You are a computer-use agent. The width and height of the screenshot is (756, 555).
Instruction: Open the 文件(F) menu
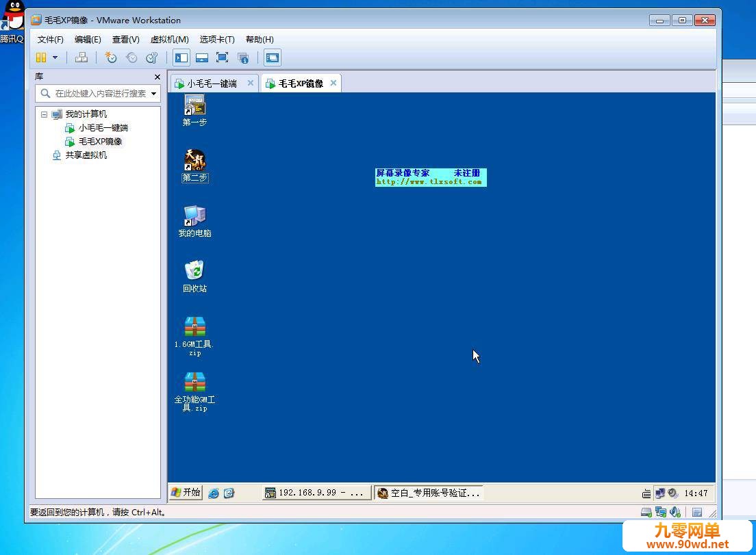click(51, 40)
